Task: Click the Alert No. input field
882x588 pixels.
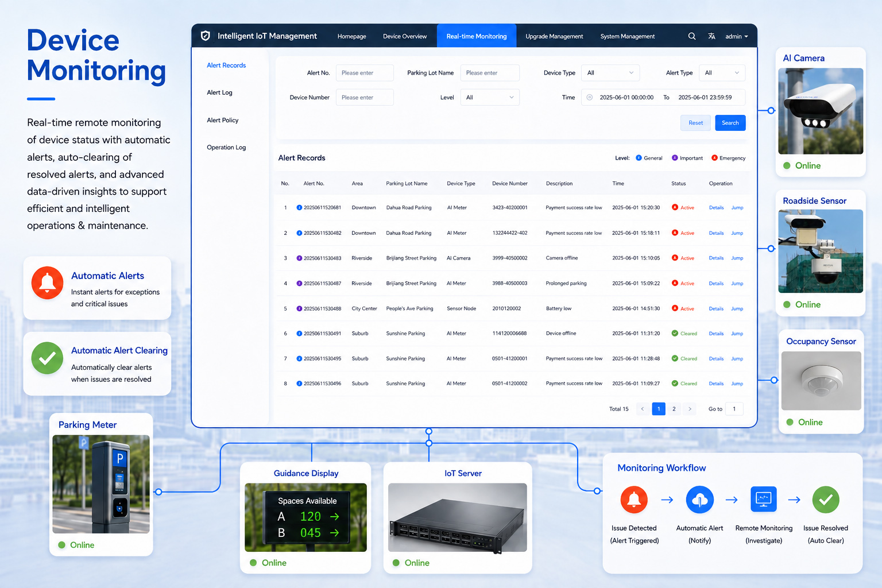Action: click(365, 73)
